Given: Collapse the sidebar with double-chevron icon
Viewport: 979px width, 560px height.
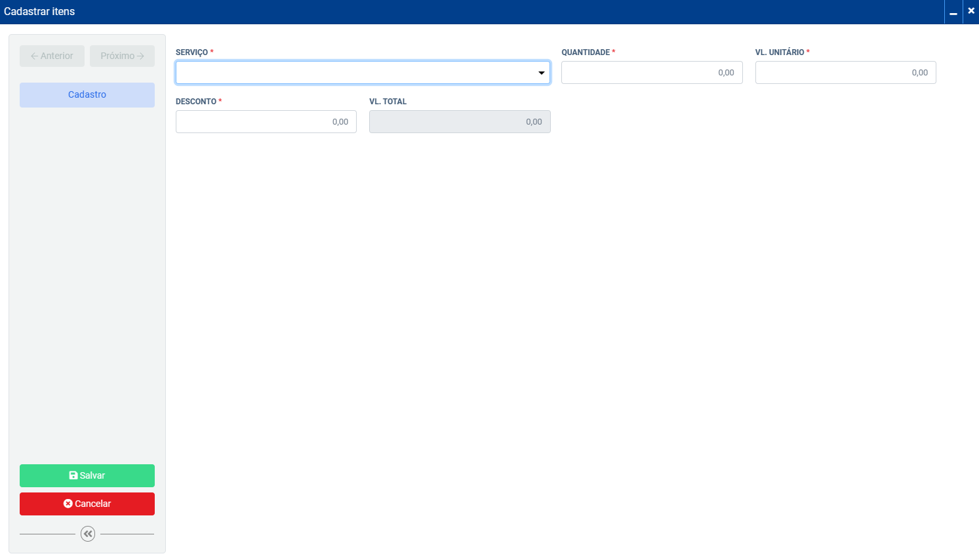Looking at the screenshot, I should [88, 534].
